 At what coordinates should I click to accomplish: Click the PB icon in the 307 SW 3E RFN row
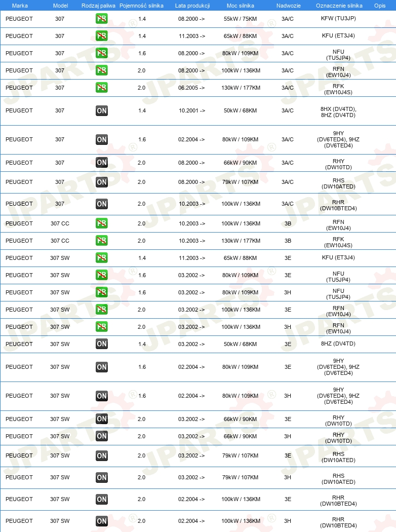click(x=102, y=310)
